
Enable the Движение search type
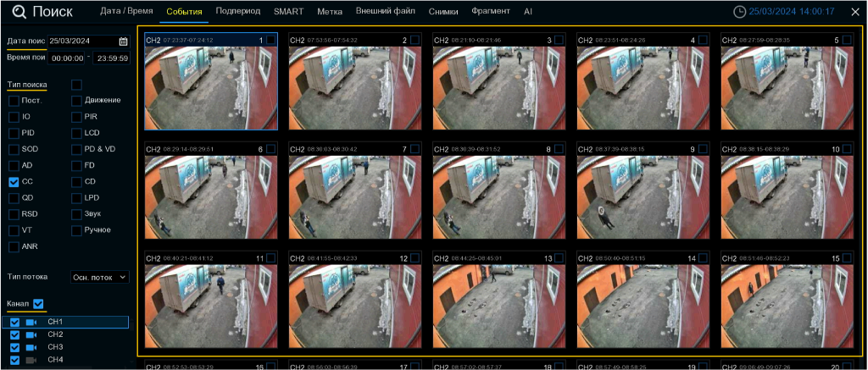[76, 101]
